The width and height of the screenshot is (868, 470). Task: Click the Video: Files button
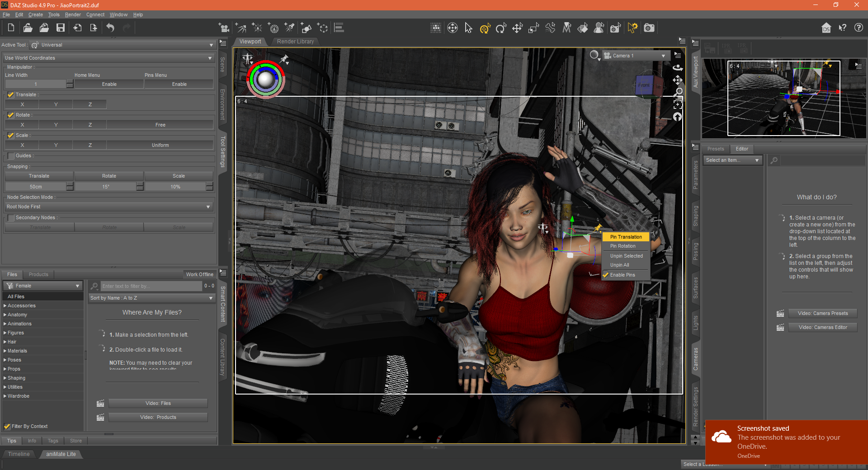coord(158,404)
